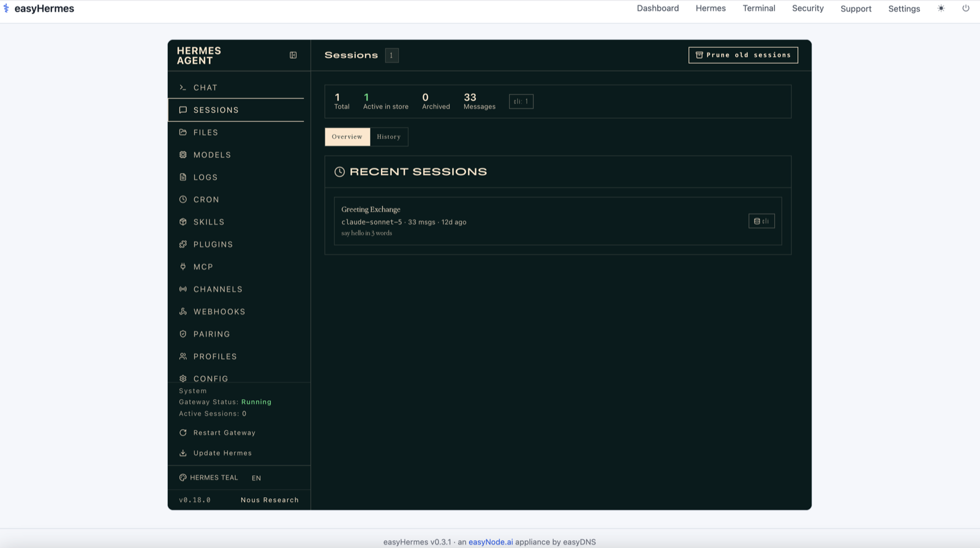Open the Cron sidebar item
The height and width of the screenshot is (548, 980).
click(236, 200)
